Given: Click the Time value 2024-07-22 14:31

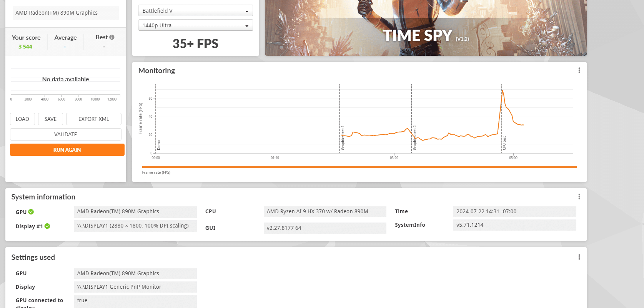Looking at the screenshot, I should pyautogui.click(x=514, y=211).
